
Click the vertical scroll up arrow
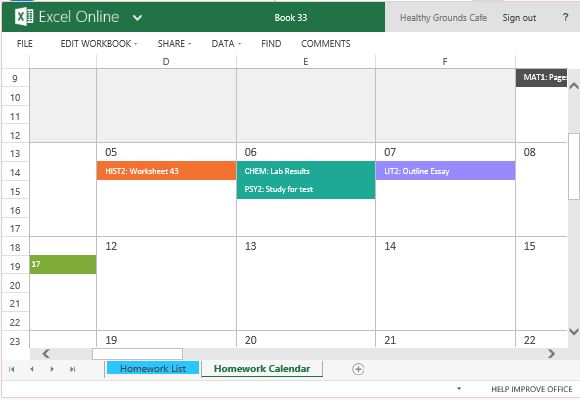tap(574, 86)
